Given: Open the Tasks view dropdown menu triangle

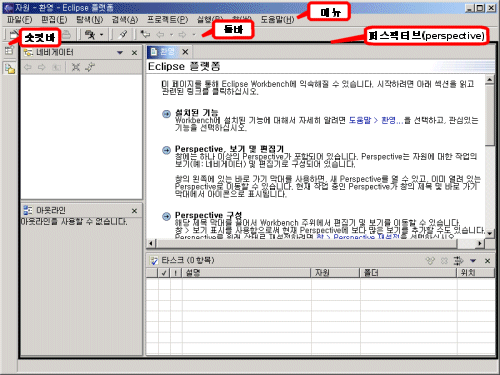Looking at the screenshot, I should click(473, 261).
